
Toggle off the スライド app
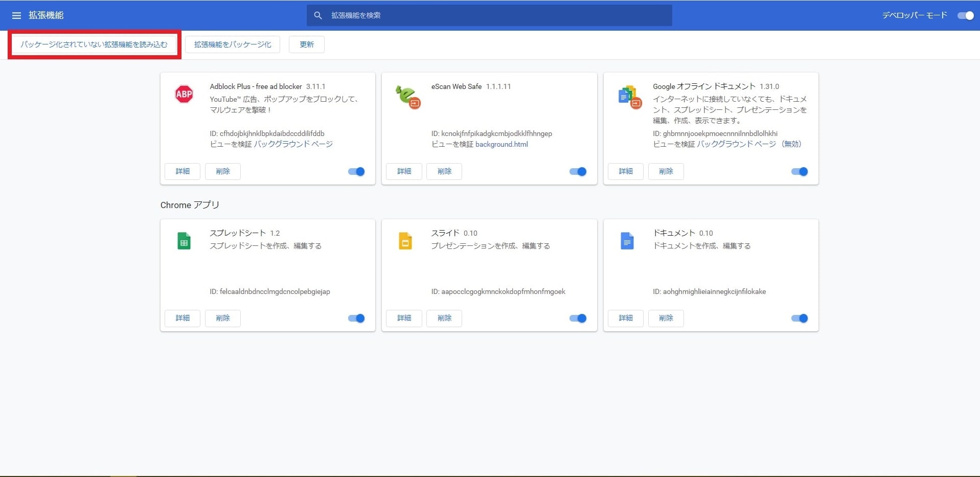[x=578, y=318]
